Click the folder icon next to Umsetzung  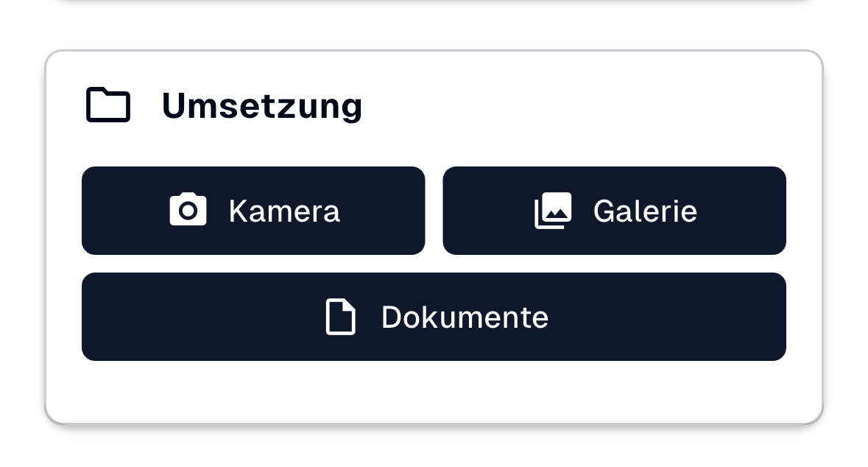point(108,105)
